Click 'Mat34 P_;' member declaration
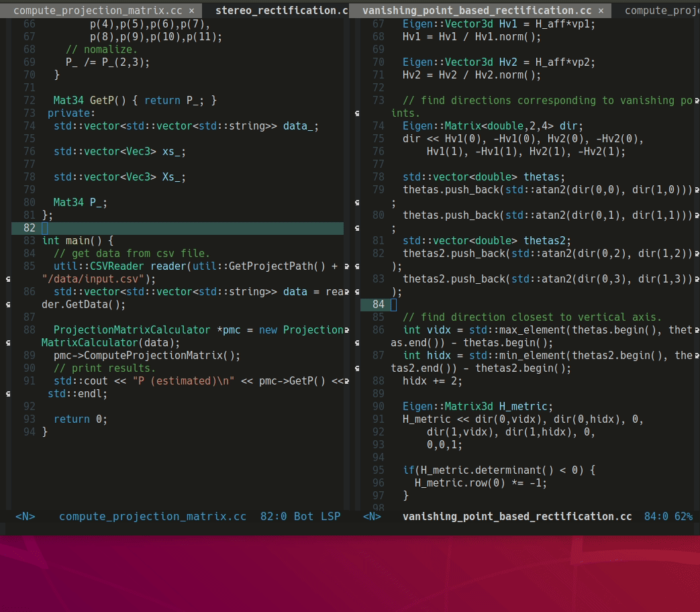 click(81, 203)
